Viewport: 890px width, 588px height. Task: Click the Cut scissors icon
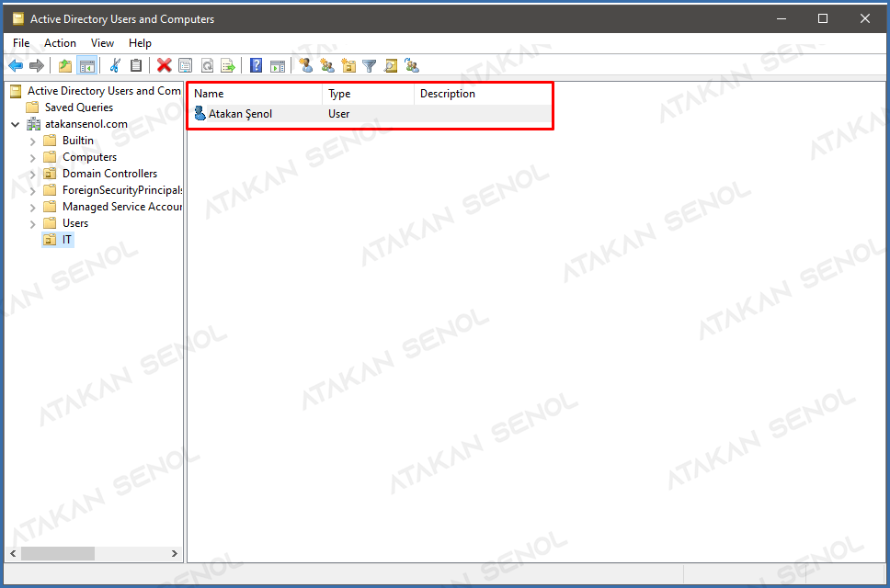[x=115, y=66]
